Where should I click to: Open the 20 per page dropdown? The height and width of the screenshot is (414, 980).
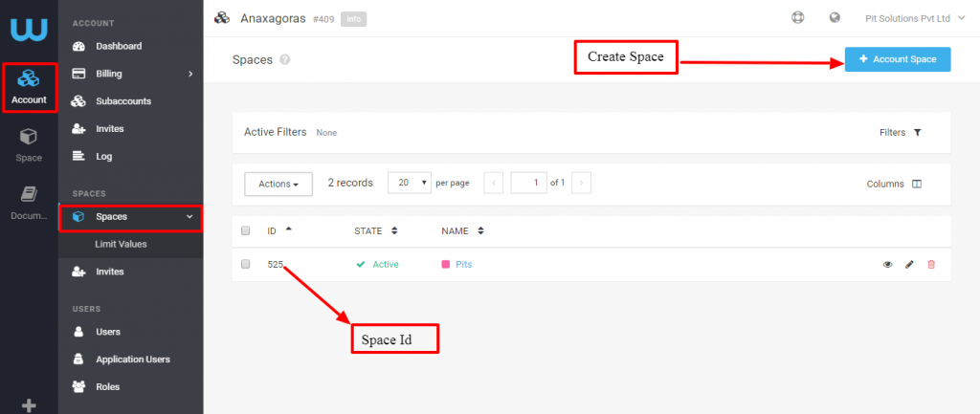410,183
